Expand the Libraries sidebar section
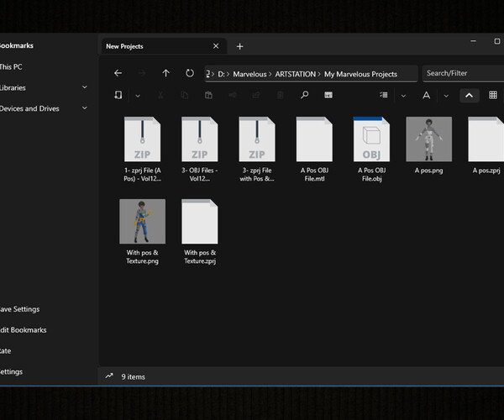Image resolution: width=504 pixels, height=420 pixels. tap(85, 87)
